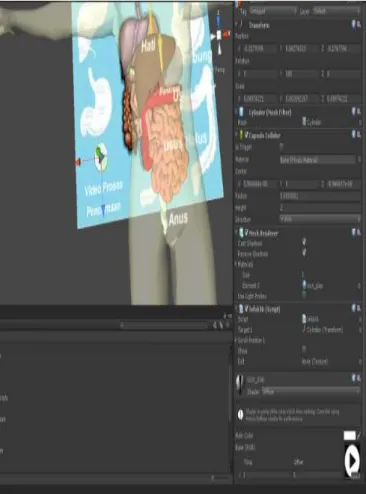Toggle Capsule Collider enabled checkbox

click(247, 135)
